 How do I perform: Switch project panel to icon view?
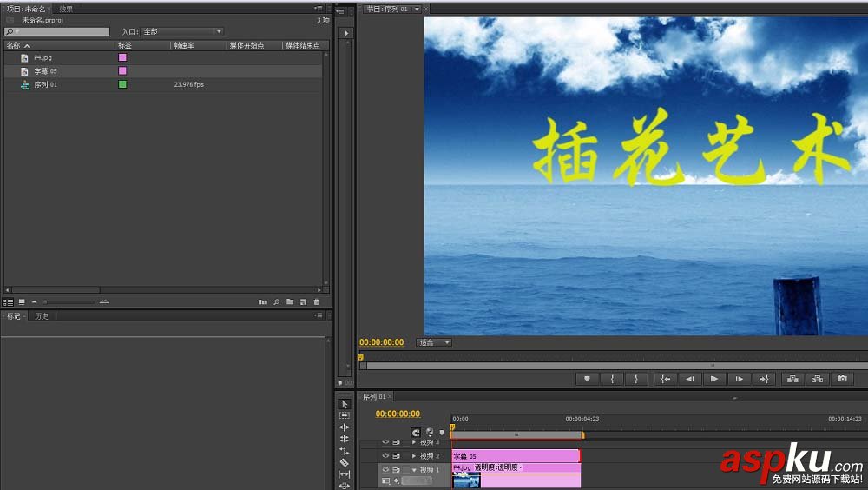[x=22, y=302]
